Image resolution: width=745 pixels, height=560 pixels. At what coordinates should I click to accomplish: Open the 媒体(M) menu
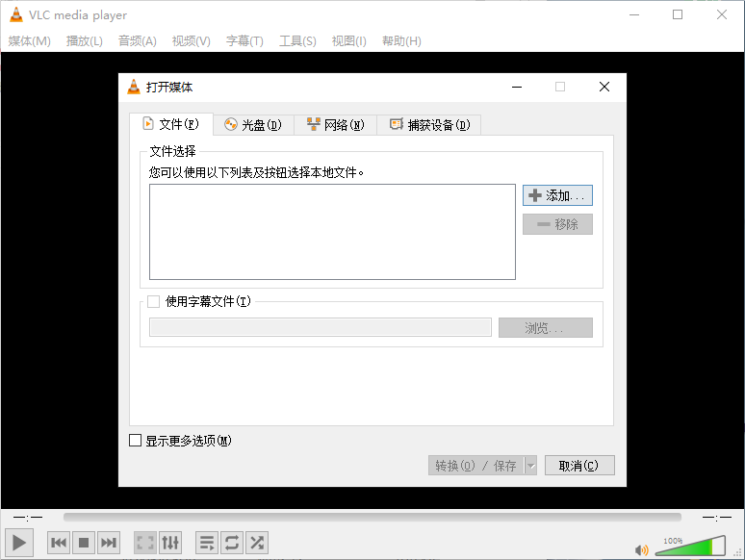click(30, 41)
